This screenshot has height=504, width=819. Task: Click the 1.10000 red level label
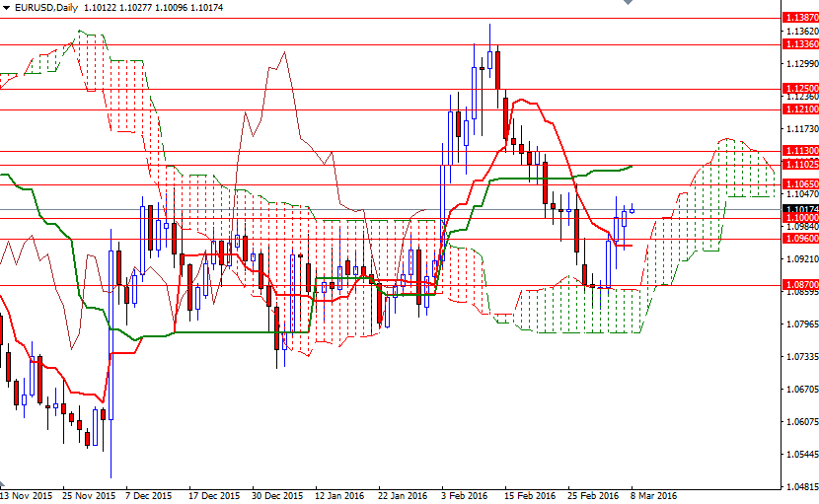pos(798,218)
